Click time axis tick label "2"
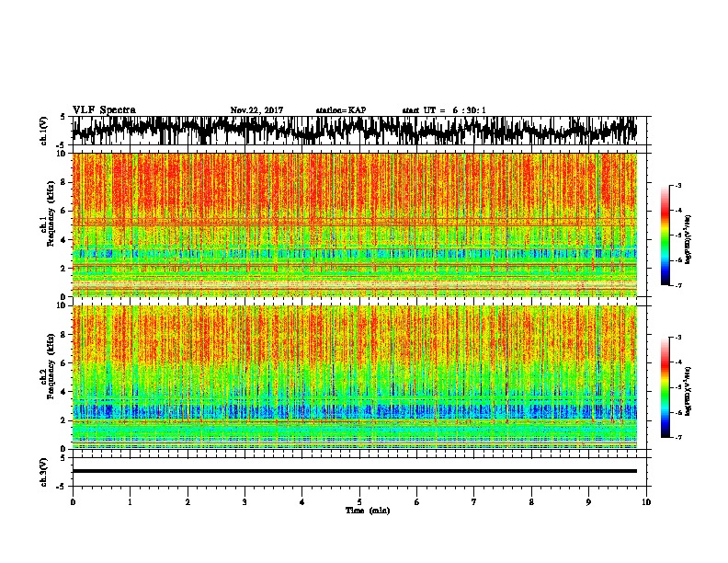Image resolution: width=728 pixels, height=563 pixels. pyautogui.click(x=188, y=502)
